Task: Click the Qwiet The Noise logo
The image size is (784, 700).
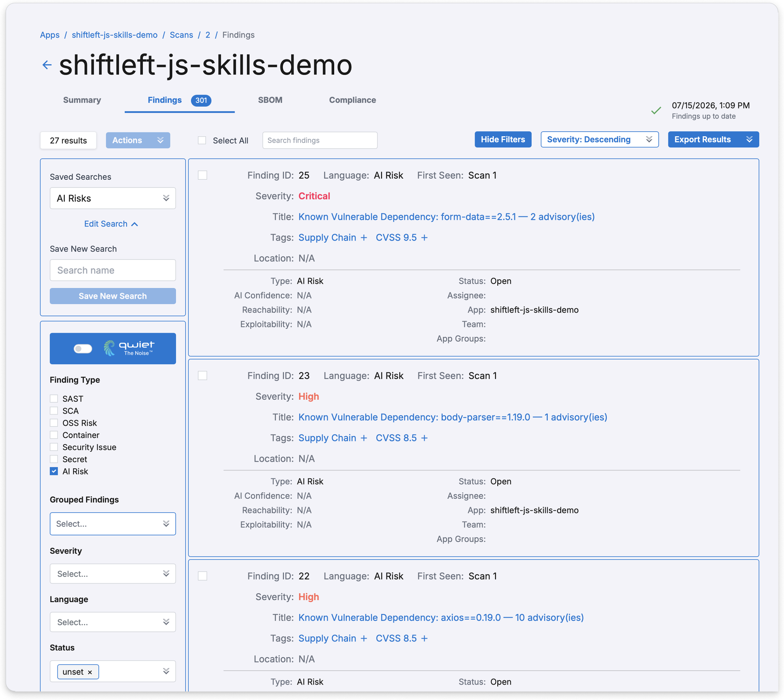Action: coord(129,348)
